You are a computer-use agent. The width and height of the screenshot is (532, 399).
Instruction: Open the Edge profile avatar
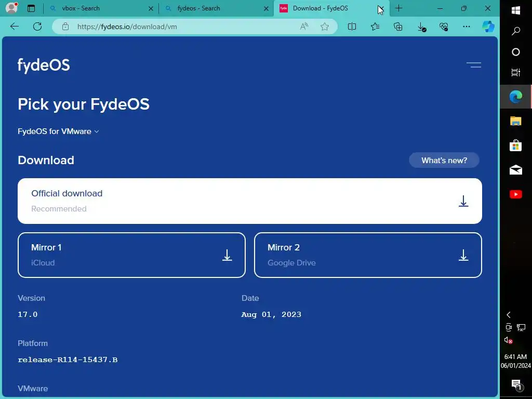pos(11,7)
